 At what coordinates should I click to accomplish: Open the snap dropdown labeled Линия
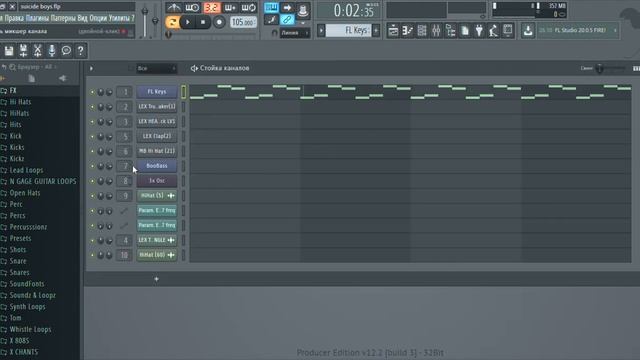coord(295,33)
